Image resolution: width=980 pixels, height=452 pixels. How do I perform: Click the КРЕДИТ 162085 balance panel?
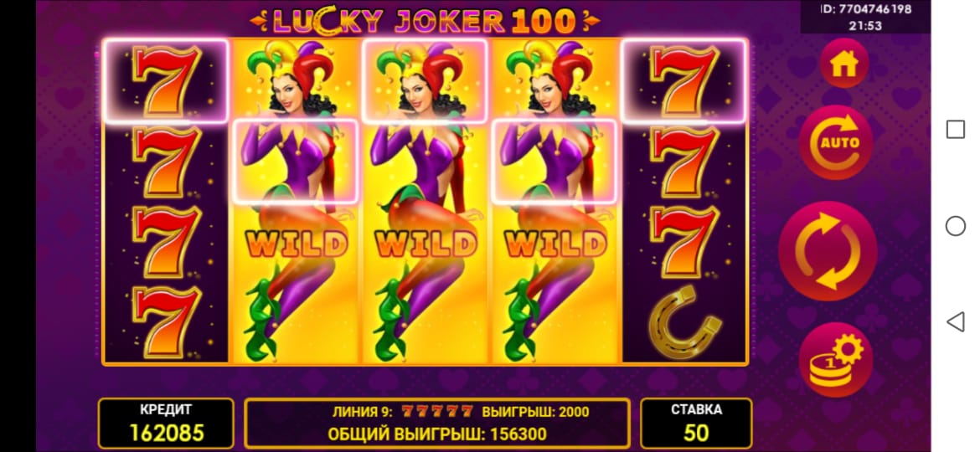click(x=166, y=423)
